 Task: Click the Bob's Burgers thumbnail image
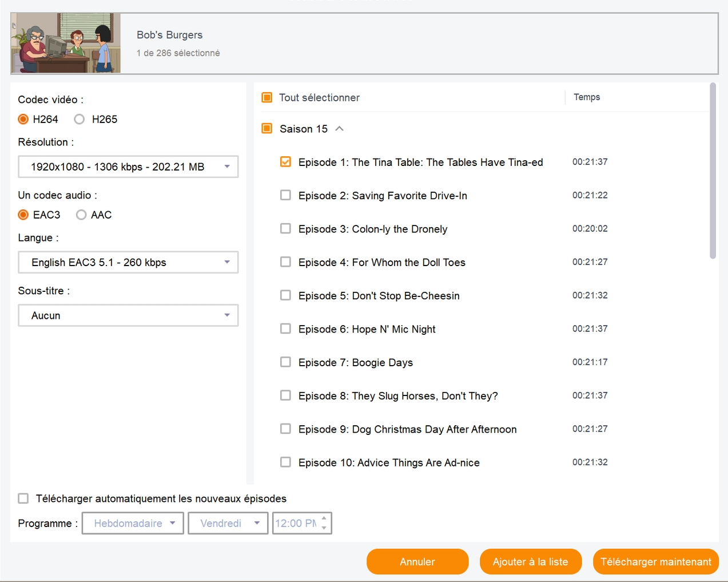click(x=66, y=43)
